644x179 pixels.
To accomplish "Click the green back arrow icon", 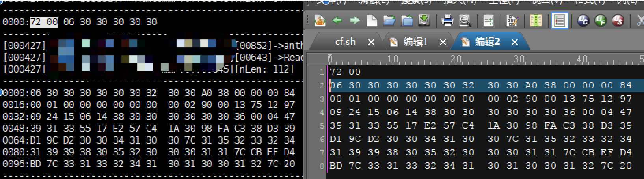I will click(x=337, y=20).
